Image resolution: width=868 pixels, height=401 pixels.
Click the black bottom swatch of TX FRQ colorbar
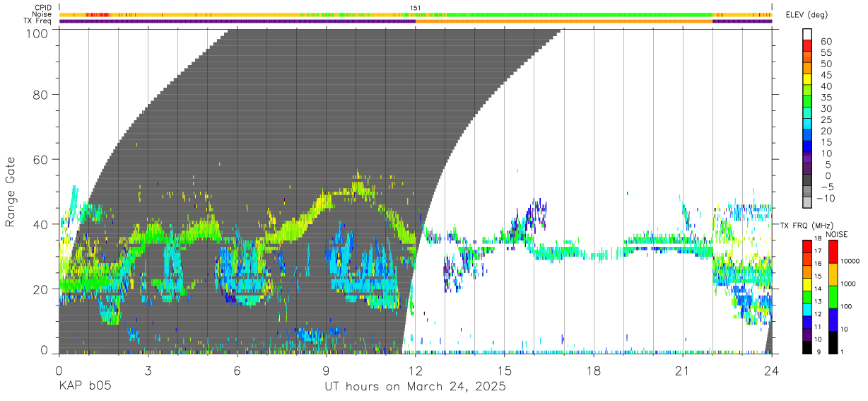click(x=807, y=347)
